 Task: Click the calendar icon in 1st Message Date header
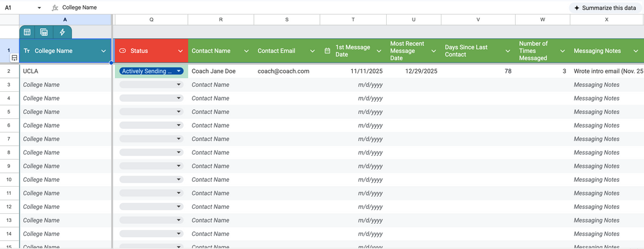(x=327, y=51)
